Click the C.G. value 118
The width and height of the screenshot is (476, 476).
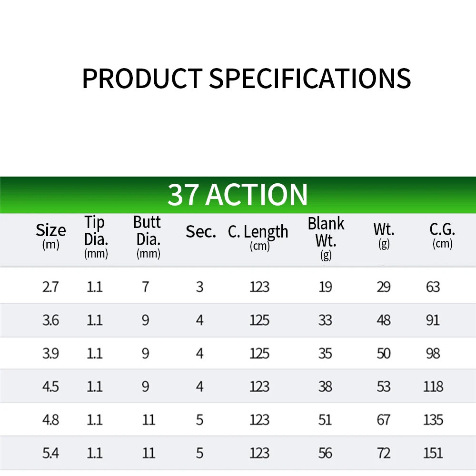click(433, 387)
